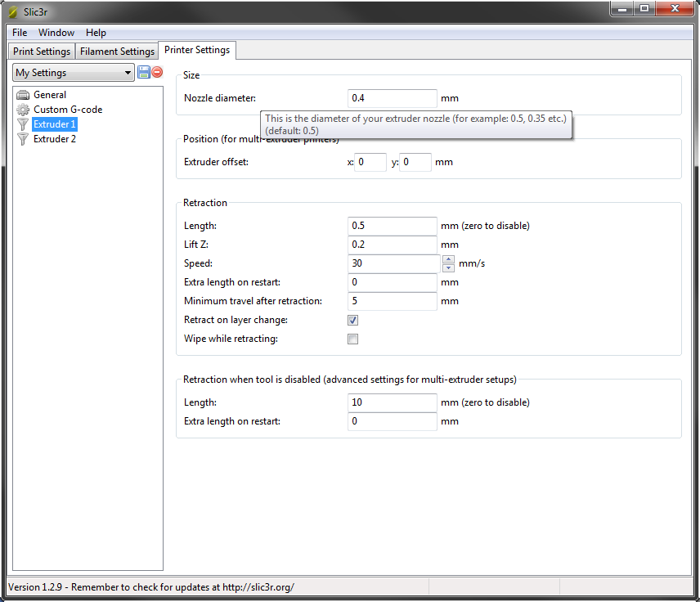Open the Window menu
Image resolution: width=700 pixels, height=602 pixels.
point(56,33)
